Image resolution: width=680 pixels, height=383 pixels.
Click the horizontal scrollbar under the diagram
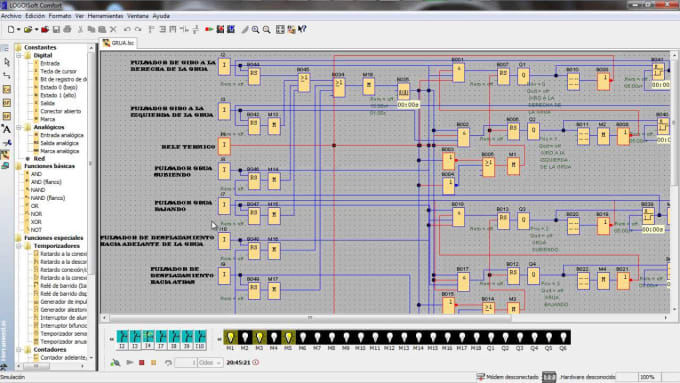(310, 318)
